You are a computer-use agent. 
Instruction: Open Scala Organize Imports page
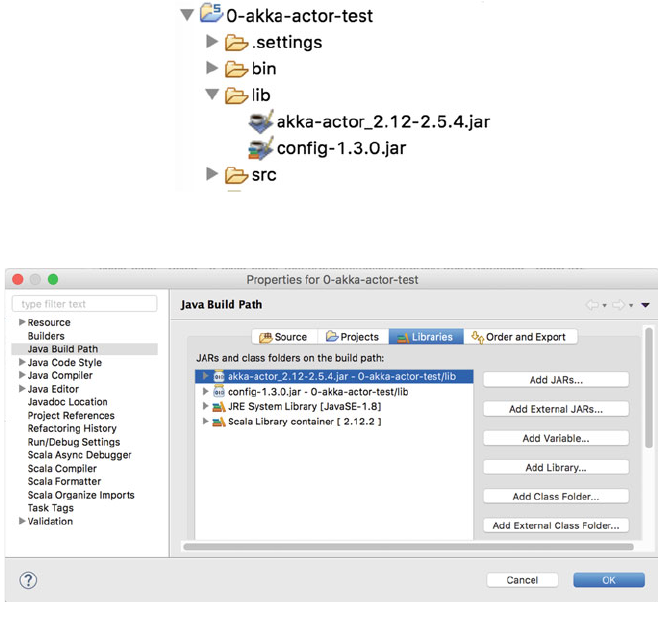[81, 495]
